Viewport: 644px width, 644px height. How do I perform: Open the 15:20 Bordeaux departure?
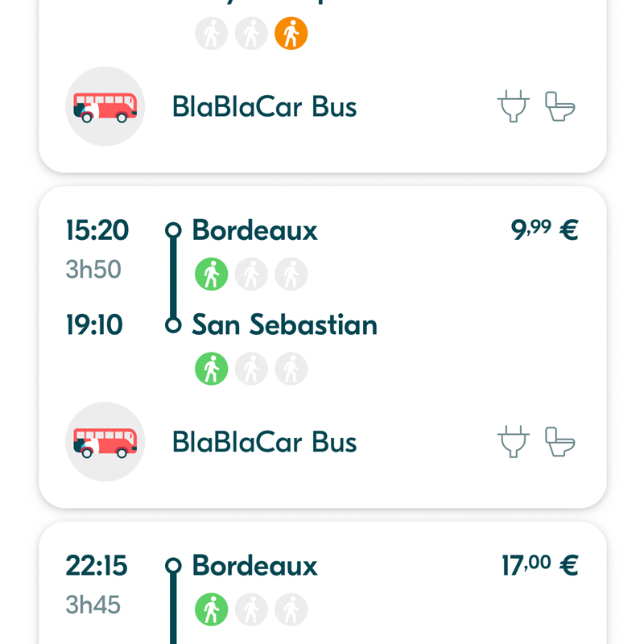[254, 231]
